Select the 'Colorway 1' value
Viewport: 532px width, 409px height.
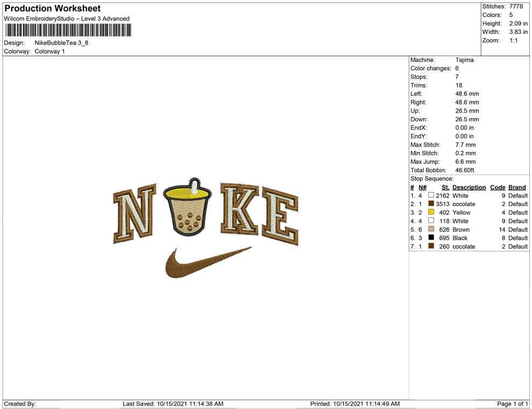(x=49, y=51)
